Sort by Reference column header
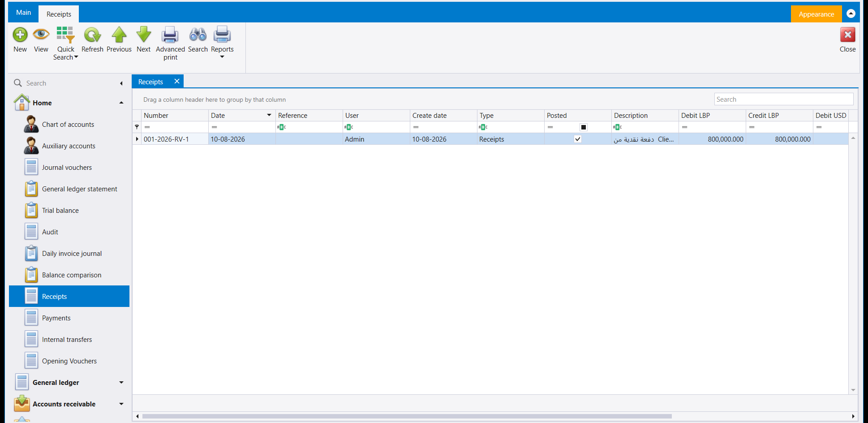Viewport: 868px width, 423px height. [309, 115]
